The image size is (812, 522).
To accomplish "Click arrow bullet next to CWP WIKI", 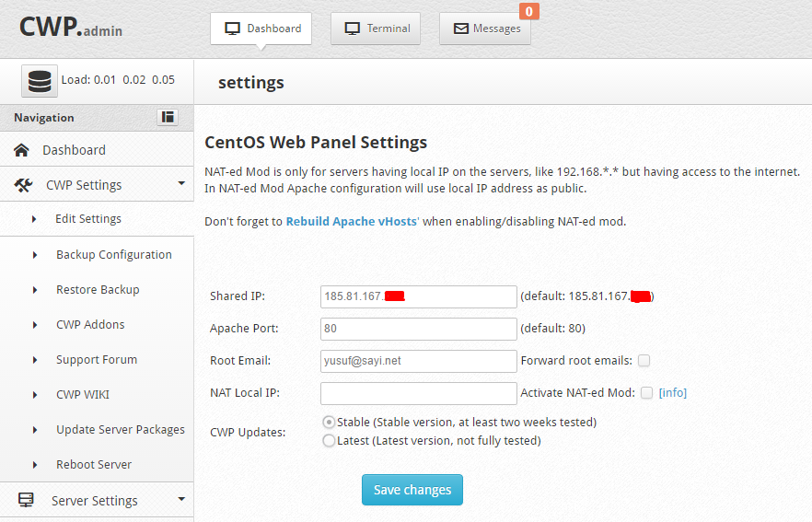I will click(x=35, y=395).
